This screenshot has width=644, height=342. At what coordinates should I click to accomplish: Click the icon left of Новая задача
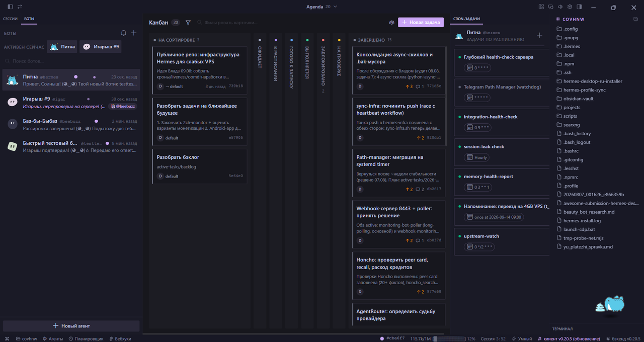coord(392,23)
